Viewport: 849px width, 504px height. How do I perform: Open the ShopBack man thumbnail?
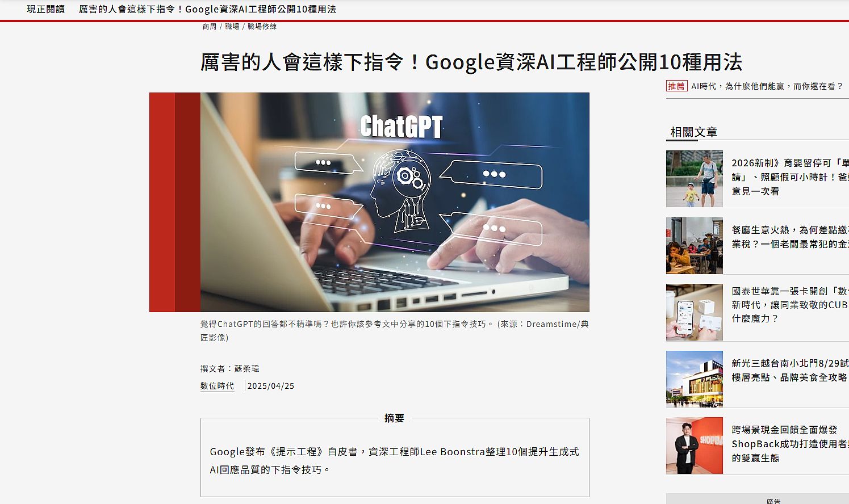[x=695, y=446]
